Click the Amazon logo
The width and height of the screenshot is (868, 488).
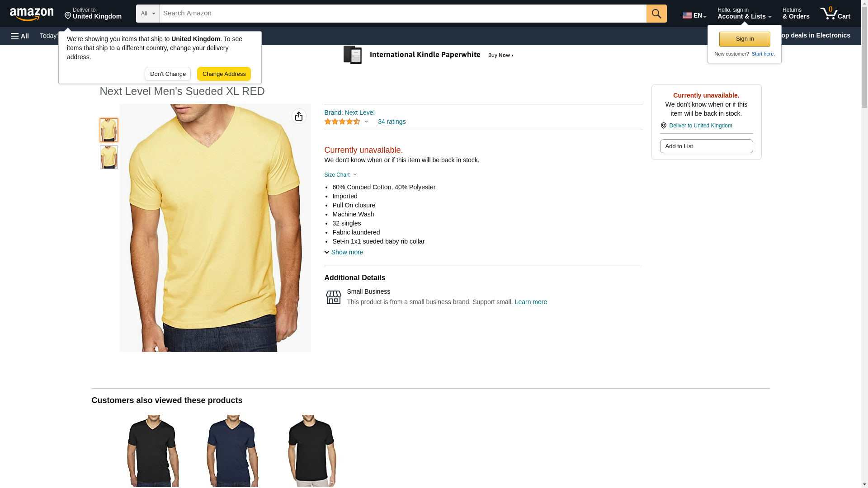tap(32, 14)
